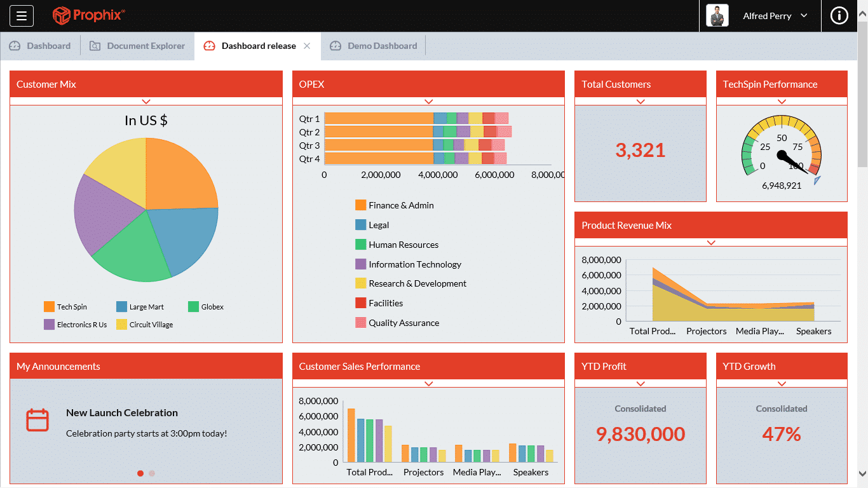Click the Qtr 1 bar in OPEX
The width and height of the screenshot is (868, 488).
416,119
